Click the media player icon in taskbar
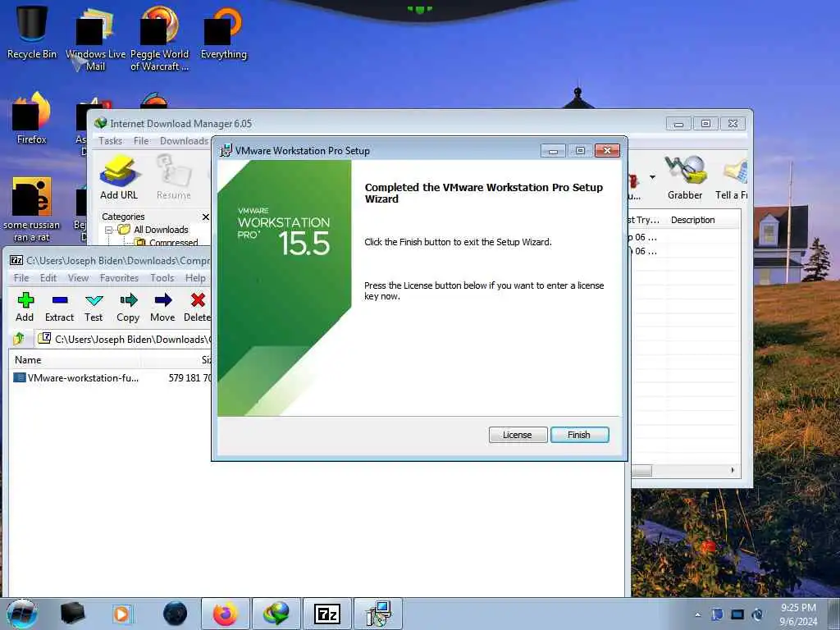The width and height of the screenshot is (840, 630). click(121, 614)
